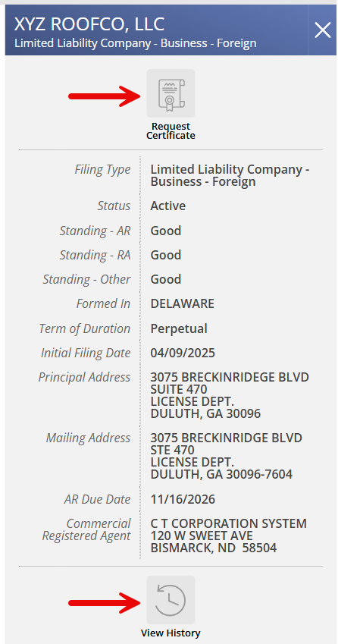Click the Filing Type value text
This screenshot has width=338, height=644.
[230, 175]
